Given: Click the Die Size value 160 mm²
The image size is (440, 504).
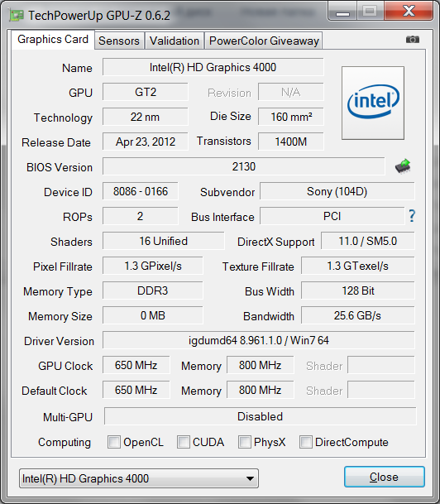Looking at the screenshot, I should tap(291, 117).
